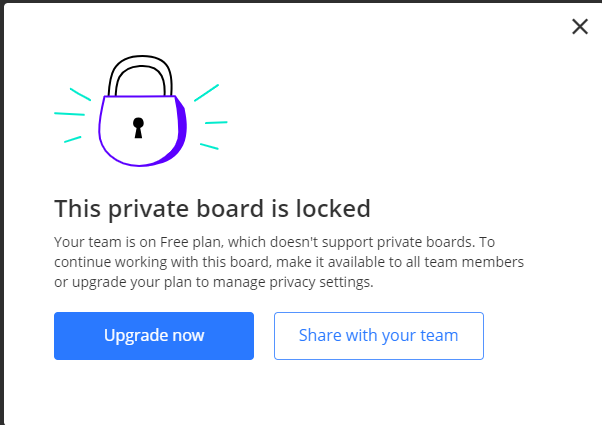Choose Share with your team
Image resolution: width=602 pixels, height=425 pixels.
(379, 336)
